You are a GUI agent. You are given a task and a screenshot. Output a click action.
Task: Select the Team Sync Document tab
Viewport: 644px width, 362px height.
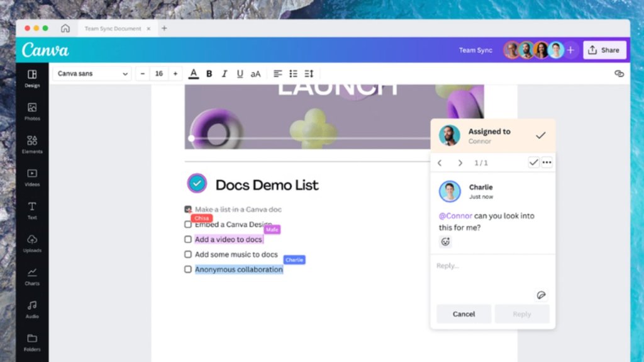coord(114,28)
